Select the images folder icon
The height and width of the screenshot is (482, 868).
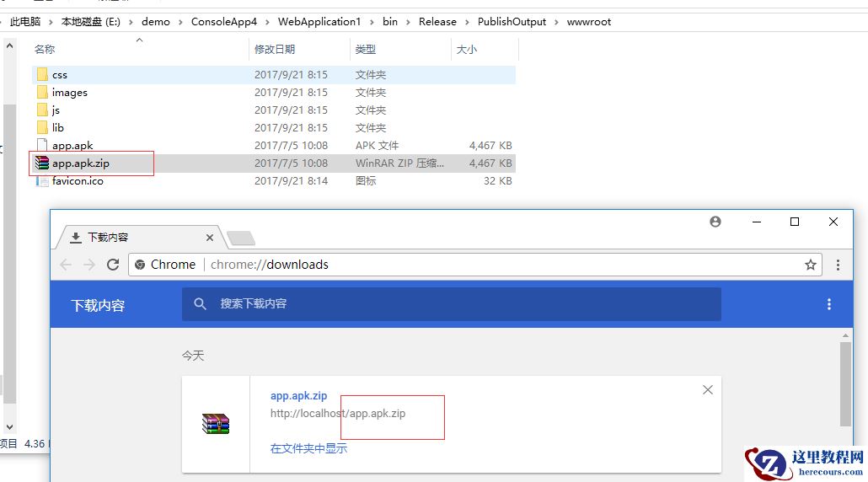42,92
